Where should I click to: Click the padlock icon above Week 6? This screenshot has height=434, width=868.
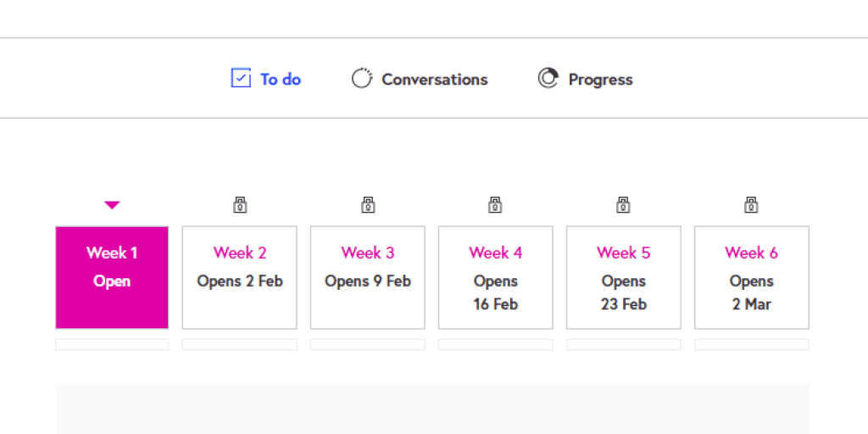[751, 204]
